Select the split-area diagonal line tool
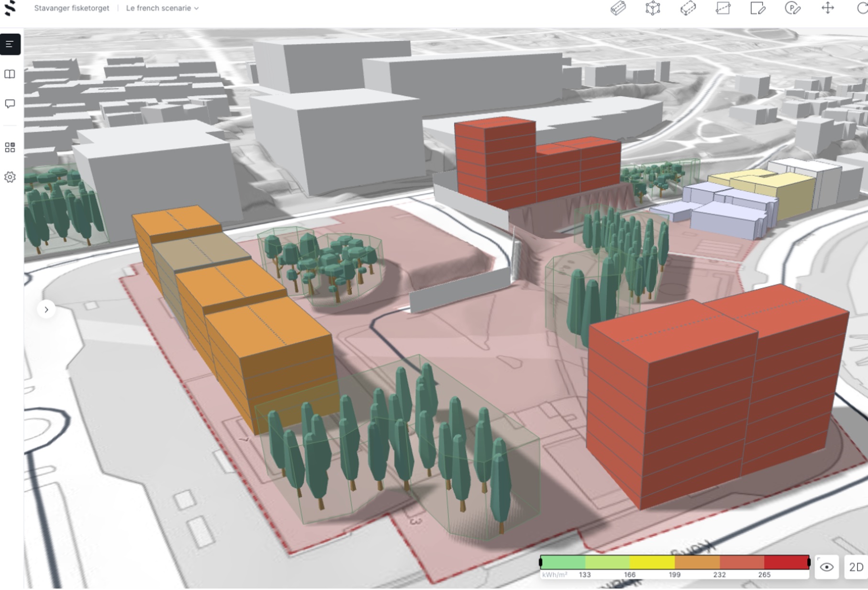The width and height of the screenshot is (868, 590). 723,9
